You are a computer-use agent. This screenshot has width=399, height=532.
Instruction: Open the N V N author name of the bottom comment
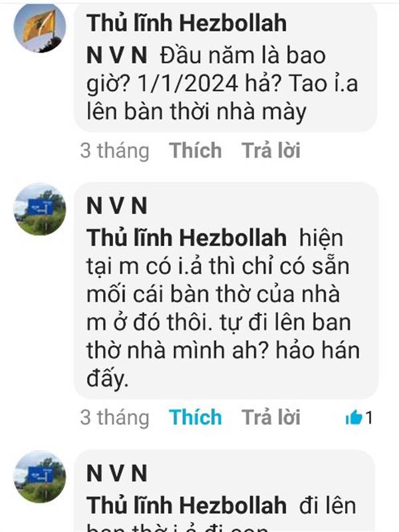(x=117, y=473)
